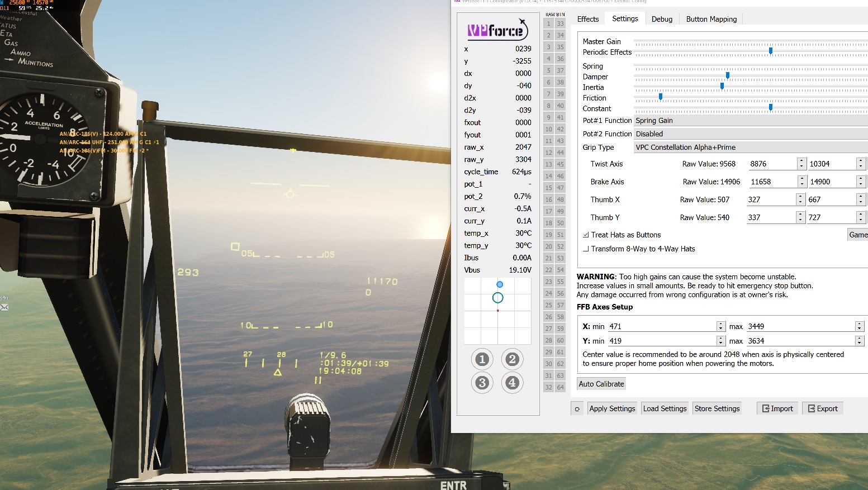Click the Twist Axis Raw Value: 9568 text
This screenshot has height=490, width=868.
(x=709, y=164)
